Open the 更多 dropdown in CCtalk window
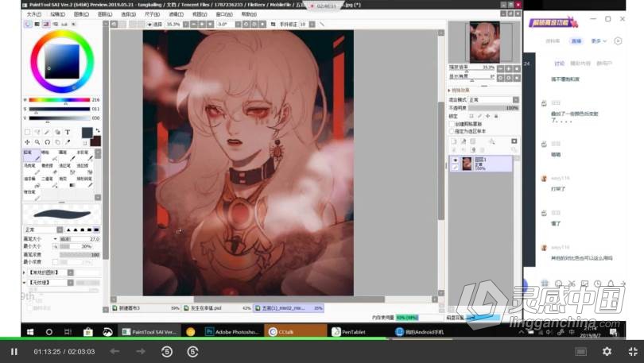Image resolution: width=644 pixels, height=363 pixels. 599,41
